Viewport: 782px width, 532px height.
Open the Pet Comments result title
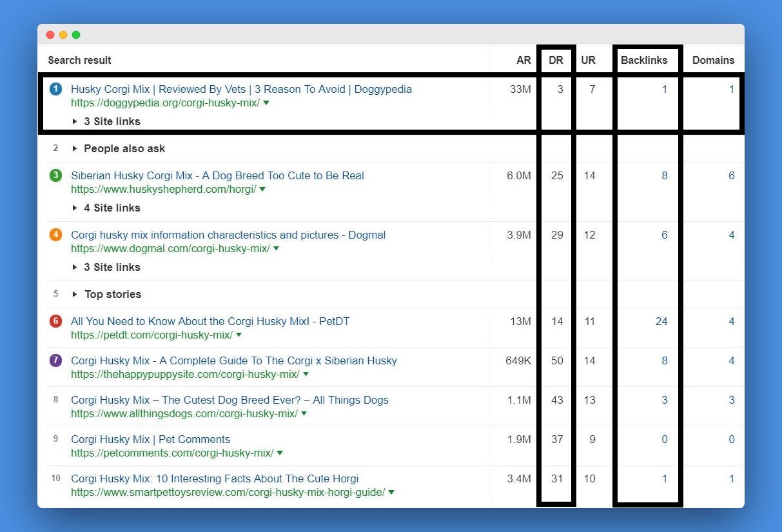[150, 439]
